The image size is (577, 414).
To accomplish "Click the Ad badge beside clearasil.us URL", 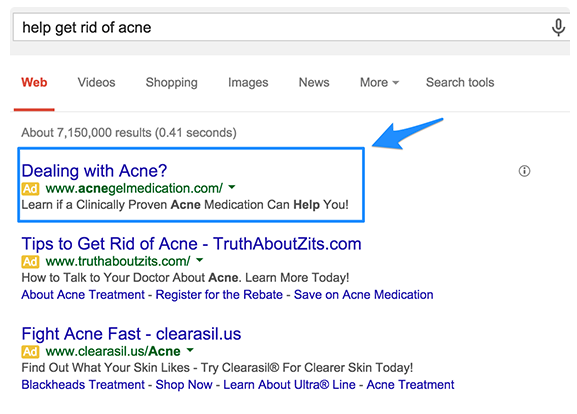I will (x=30, y=352).
